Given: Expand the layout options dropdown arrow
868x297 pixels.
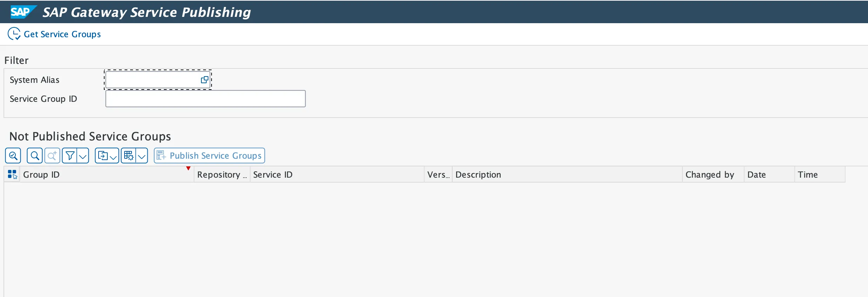Looking at the screenshot, I should (x=142, y=156).
